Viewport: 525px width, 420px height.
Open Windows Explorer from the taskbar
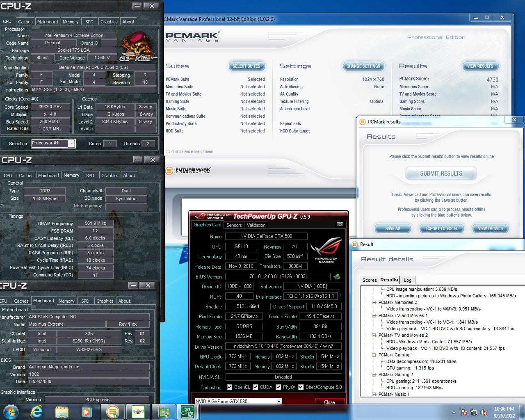pos(62,411)
